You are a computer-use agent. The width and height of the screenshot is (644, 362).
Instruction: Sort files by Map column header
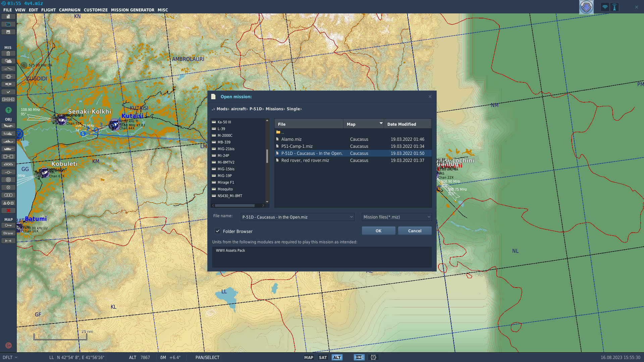tap(363, 124)
